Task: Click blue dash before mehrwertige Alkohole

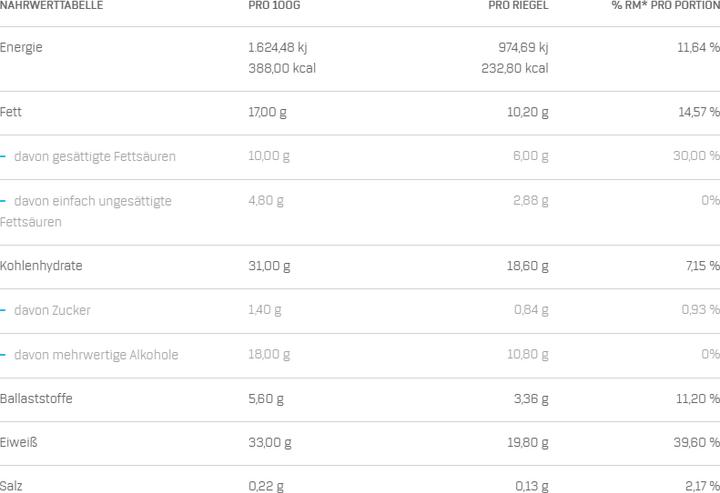Action: click(3, 355)
